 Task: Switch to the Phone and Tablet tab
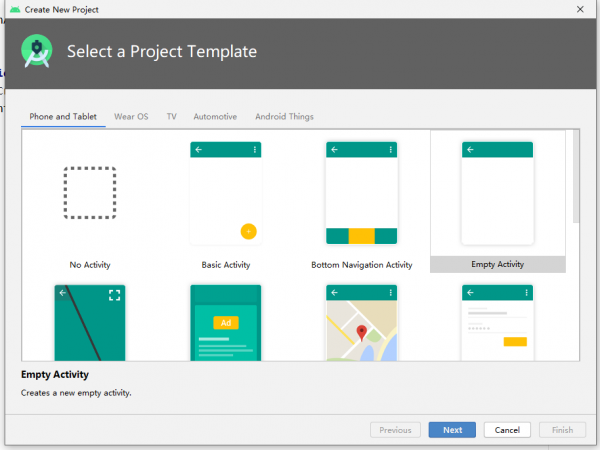(x=63, y=117)
